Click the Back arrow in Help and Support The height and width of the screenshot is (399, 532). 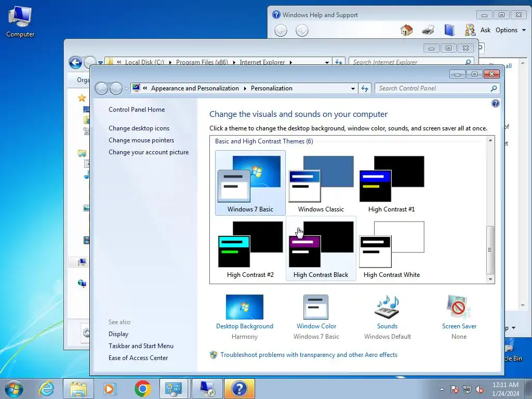281,31
